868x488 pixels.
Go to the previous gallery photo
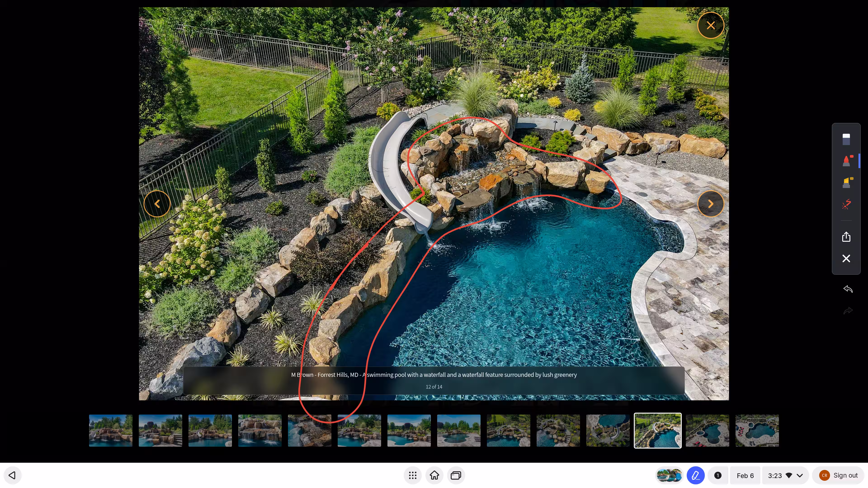[x=157, y=204]
